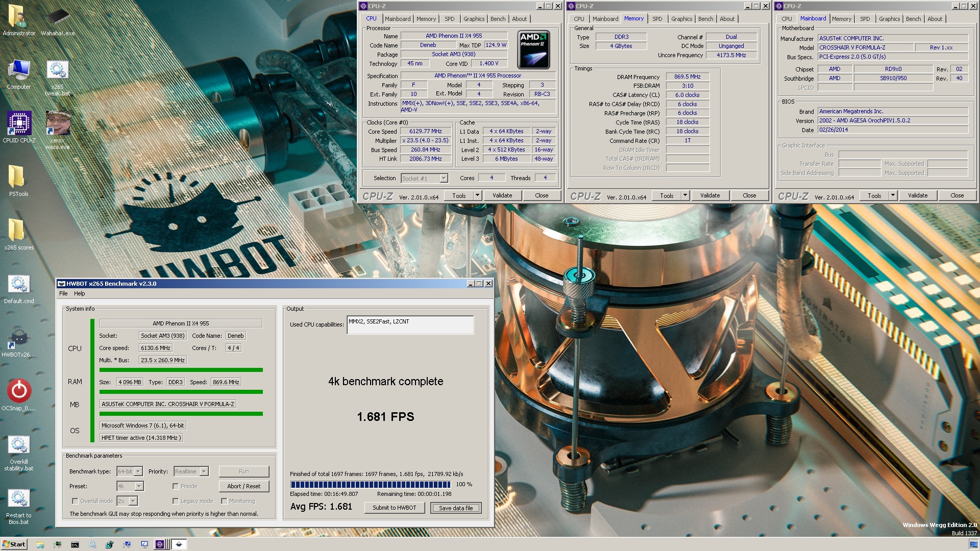Screen dimensions: 980x551
Task: Open Registry Editor cube icon in taskbar
Action: (109, 544)
